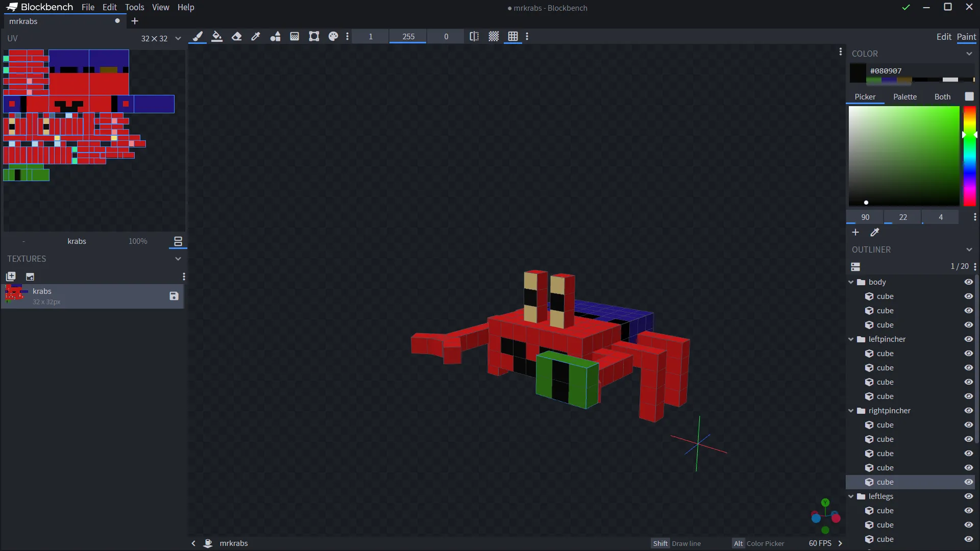
Task: Collapse the body group
Action: tap(851, 282)
